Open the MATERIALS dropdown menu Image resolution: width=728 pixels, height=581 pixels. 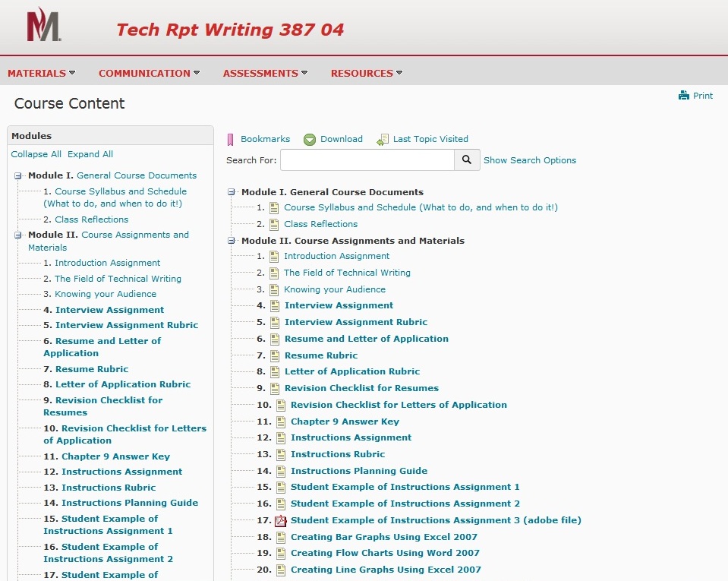tap(41, 74)
